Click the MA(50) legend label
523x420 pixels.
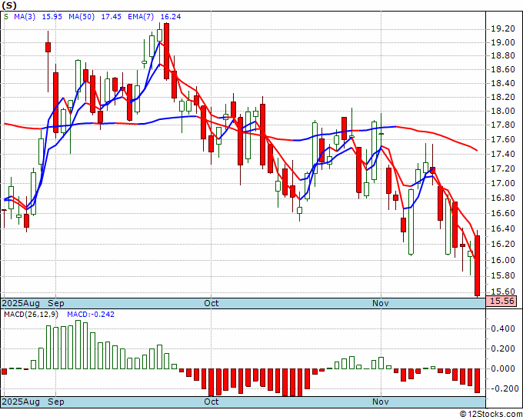pyautogui.click(x=82, y=16)
